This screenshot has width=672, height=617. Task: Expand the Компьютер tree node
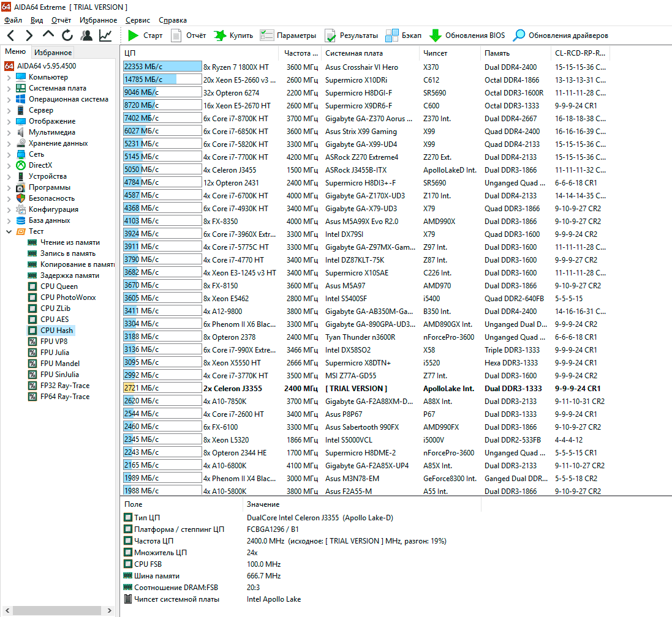(x=9, y=77)
